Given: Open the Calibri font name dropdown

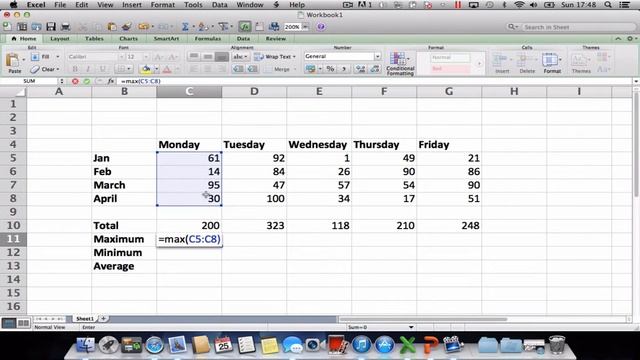Looking at the screenshot, I should point(121,57).
